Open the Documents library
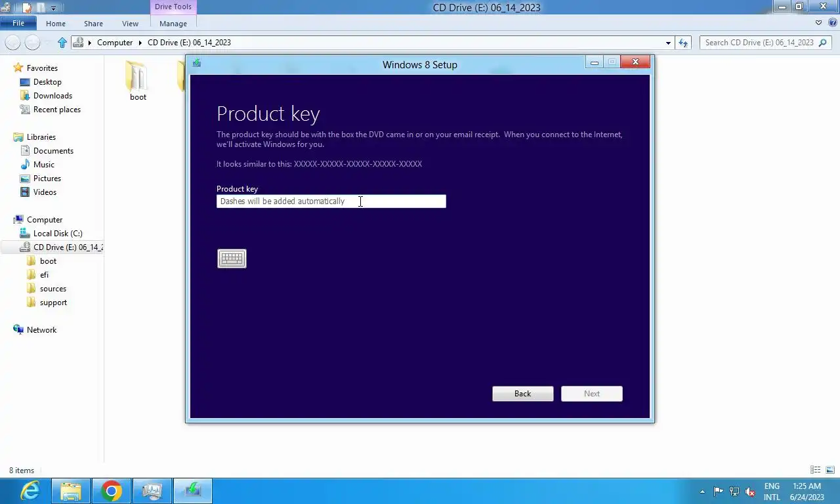 click(x=53, y=151)
